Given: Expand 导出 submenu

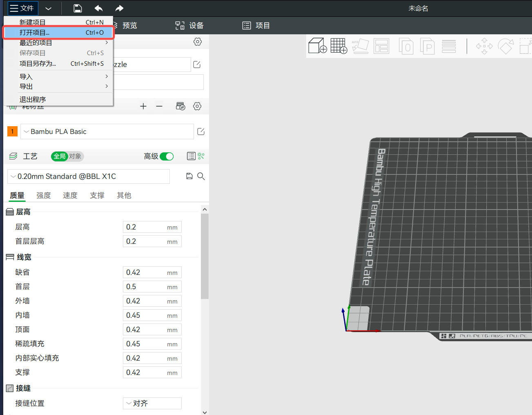Looking at the screenshot, I should coord(58,86).
